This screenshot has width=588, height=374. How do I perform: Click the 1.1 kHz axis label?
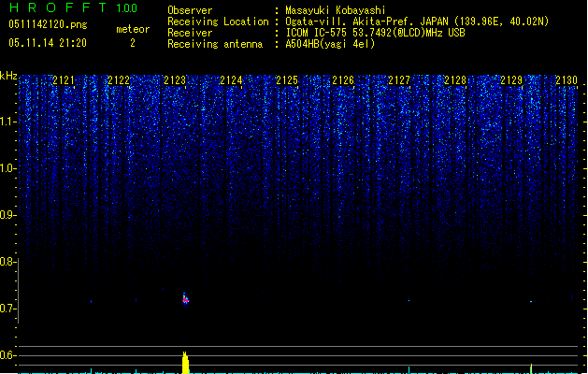[7, 122]
